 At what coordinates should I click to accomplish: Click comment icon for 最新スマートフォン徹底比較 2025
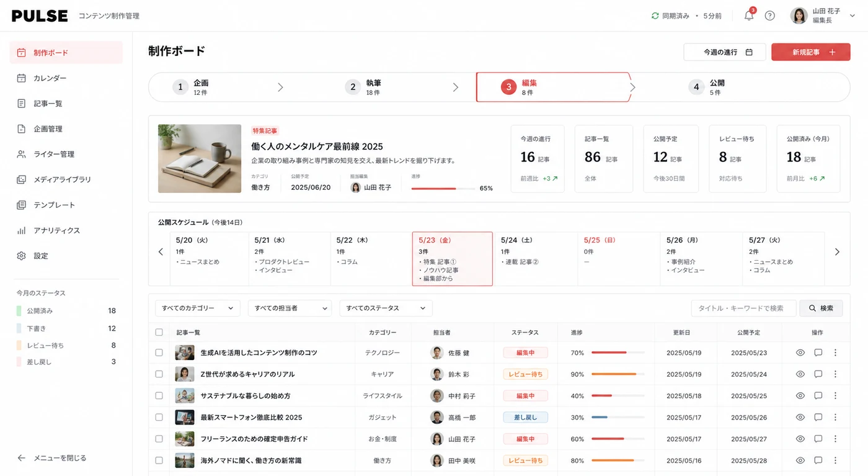pos(818,417)
